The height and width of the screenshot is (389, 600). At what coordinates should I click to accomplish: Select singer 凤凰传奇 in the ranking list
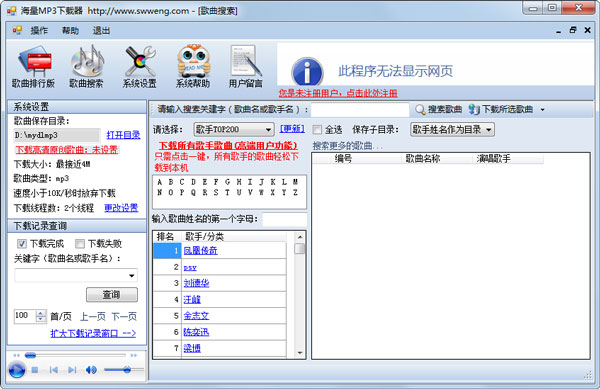[201, 251]
